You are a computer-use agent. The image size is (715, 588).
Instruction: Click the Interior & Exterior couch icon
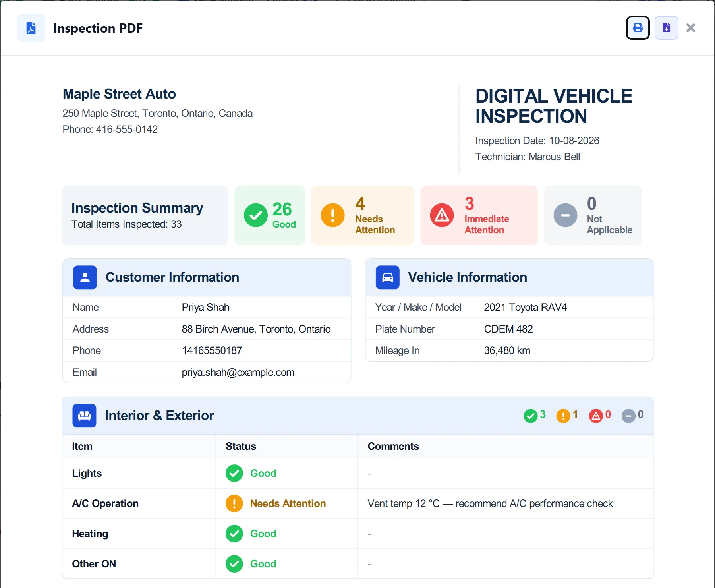84,416
